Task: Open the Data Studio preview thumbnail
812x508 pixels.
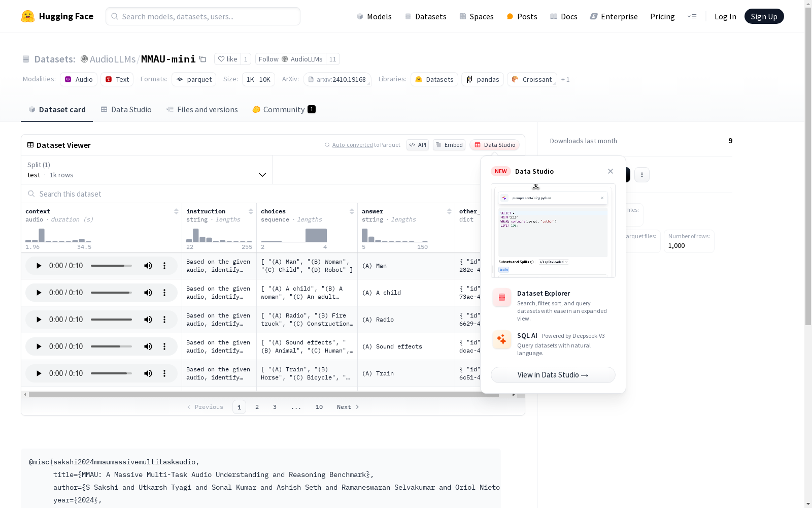Action: click(553, 231)
